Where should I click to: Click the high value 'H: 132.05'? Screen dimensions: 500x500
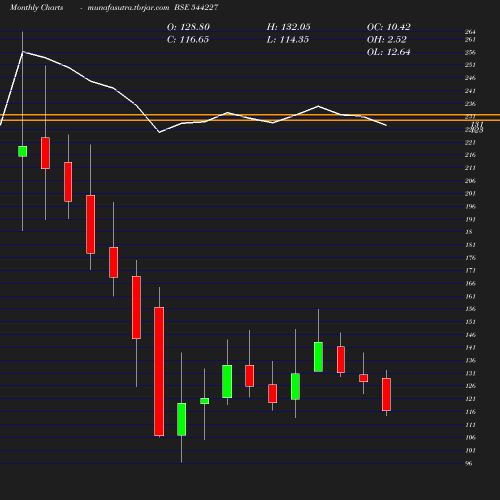[289, 27]
